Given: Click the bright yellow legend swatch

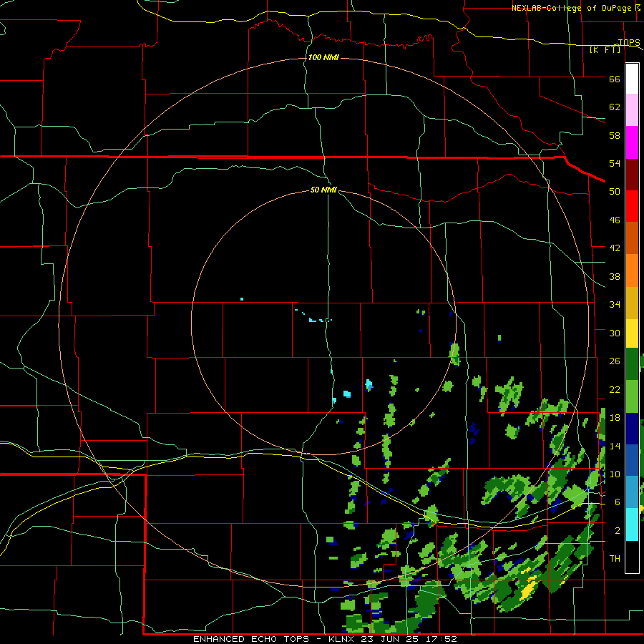Looking at the screenshot, I should (632, 333).
